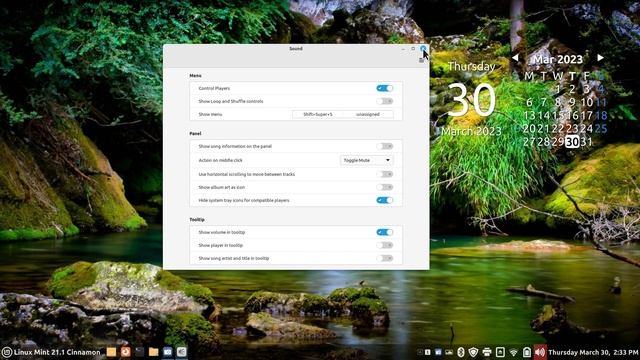Go to previous month in desktop calendar
This screenshot has width=640, height=360.
pos(515,58)
